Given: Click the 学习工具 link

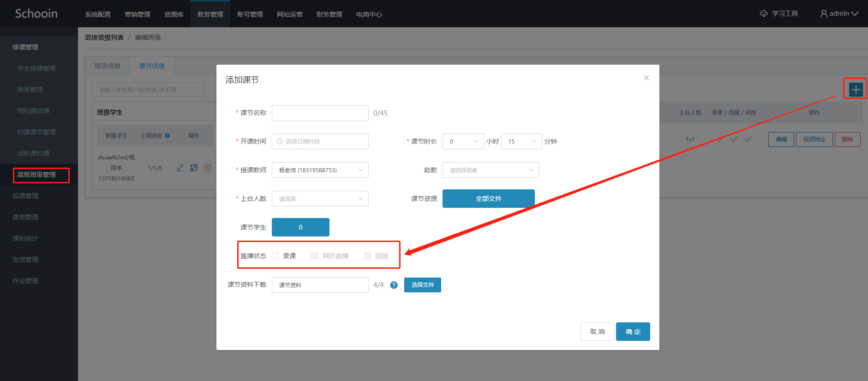Looking at the screenshot, I should (784, 13).
